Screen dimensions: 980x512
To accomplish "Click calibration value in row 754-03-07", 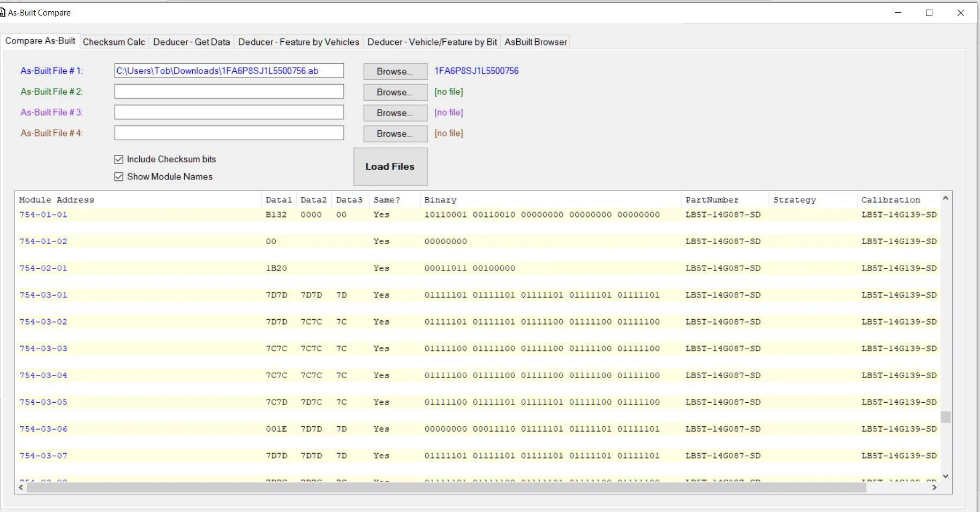I will [x=899, y=456].
